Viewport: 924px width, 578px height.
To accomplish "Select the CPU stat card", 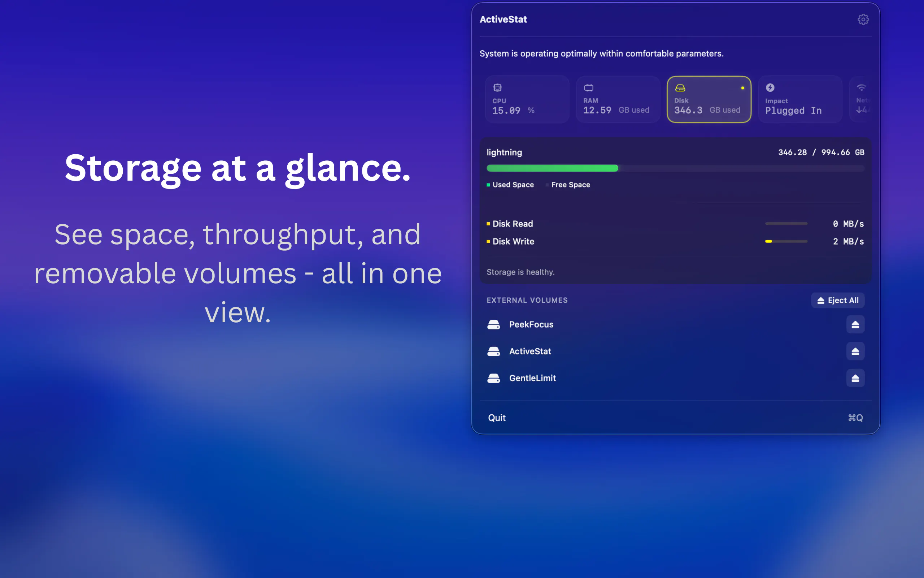I will pyautogui.click(x=527, y=99).
